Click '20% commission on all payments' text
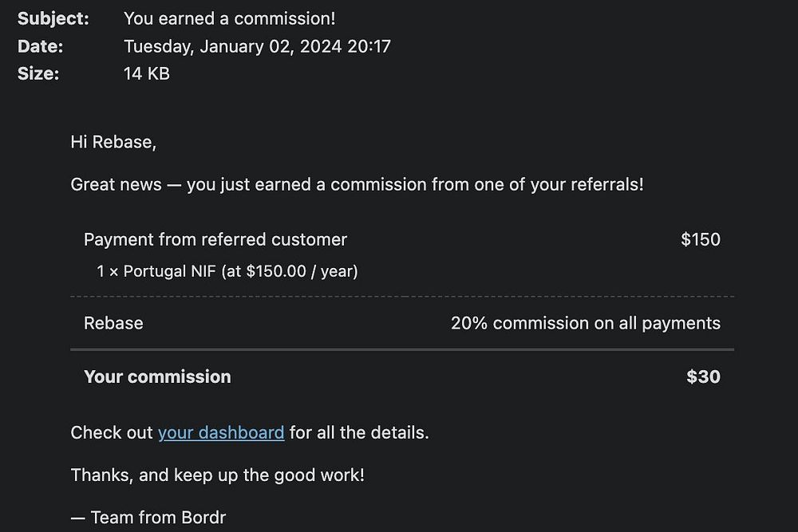Image resolution: width=798 pixels, height=532 pixels. tap(585, 323)
